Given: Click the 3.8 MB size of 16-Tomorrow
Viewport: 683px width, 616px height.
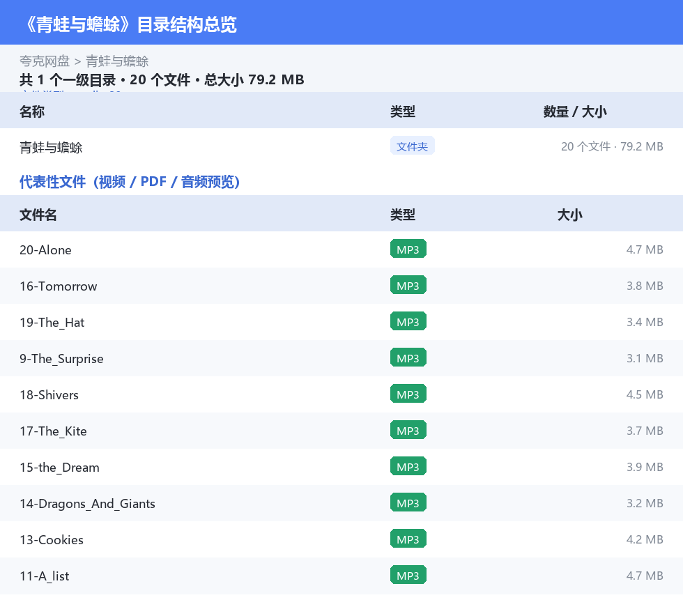Looking at the screenshot, I should point(645,286).
